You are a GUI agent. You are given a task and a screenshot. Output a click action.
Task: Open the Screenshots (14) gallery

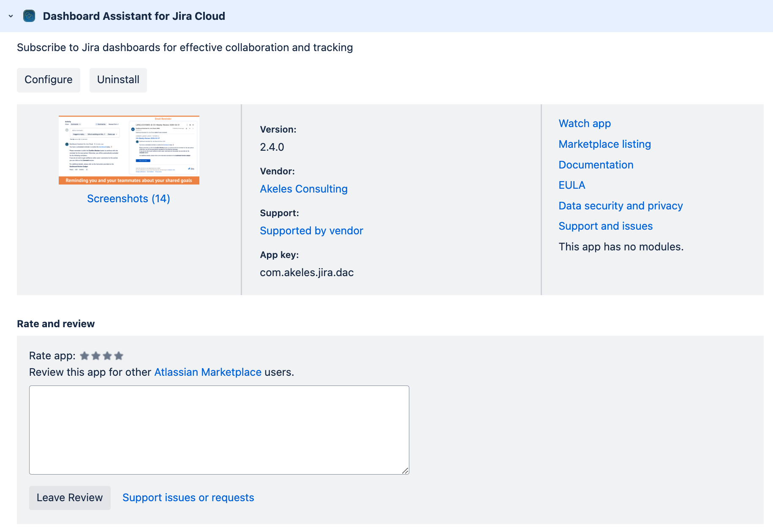tap(128, 198)
